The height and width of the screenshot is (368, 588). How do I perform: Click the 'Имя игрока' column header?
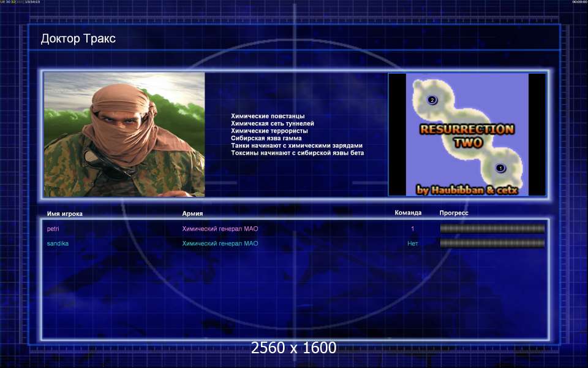click(64, 213)
